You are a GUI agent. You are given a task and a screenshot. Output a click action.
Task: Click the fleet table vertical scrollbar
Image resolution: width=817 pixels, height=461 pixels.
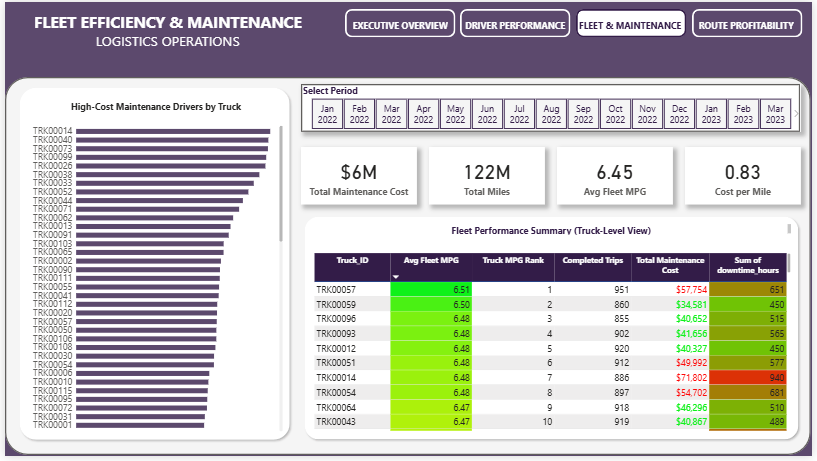(x=788, y=263)
